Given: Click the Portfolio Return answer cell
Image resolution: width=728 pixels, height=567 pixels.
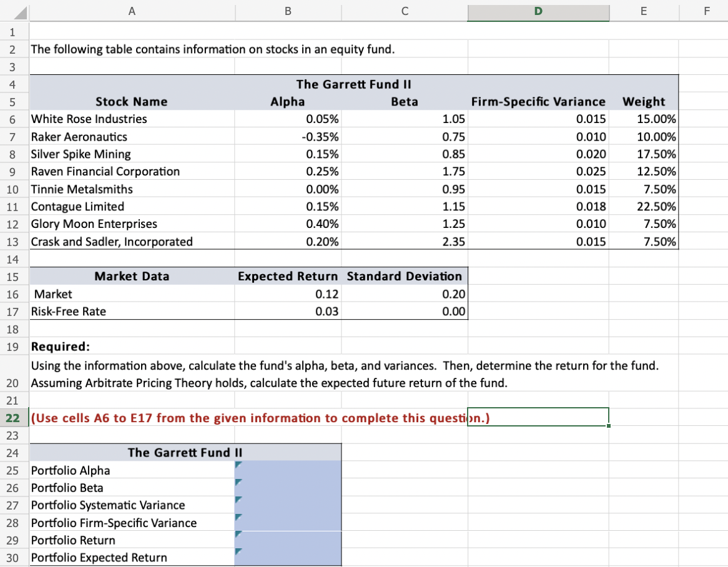Looking at the screenshot, I should pos(288,540).
